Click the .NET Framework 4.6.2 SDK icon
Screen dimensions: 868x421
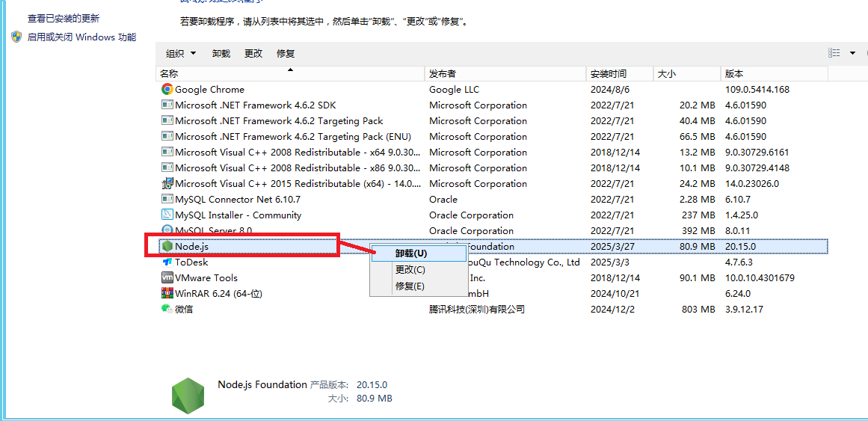[167, 105]
